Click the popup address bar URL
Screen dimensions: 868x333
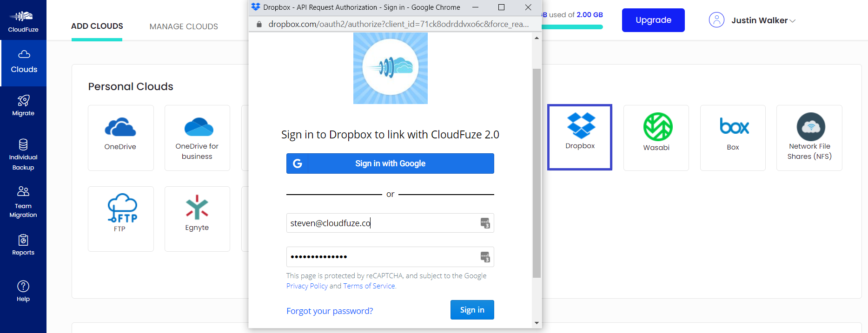(x=398, y=24)
